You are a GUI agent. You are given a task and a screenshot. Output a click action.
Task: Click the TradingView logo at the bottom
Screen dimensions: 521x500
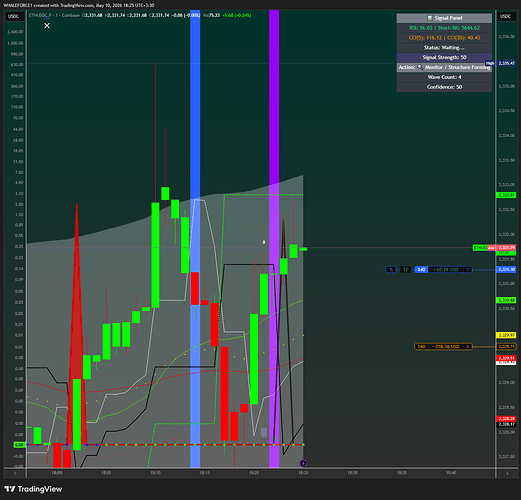[x=33, y=489]
